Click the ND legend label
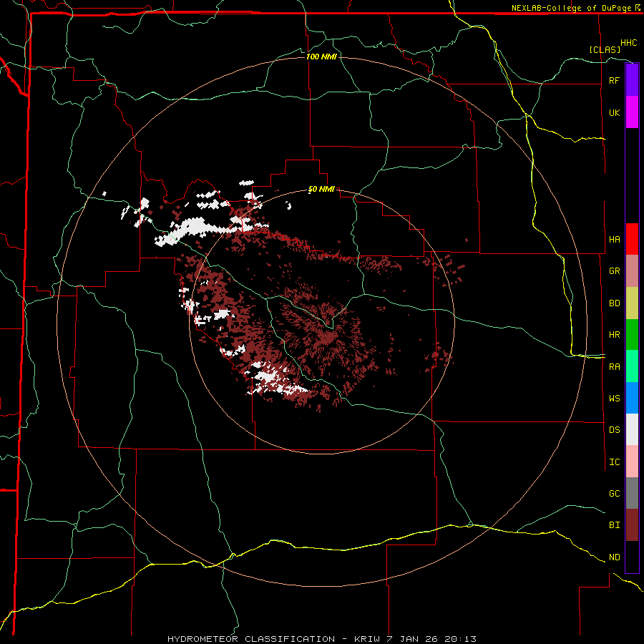 tap(614, 557)
